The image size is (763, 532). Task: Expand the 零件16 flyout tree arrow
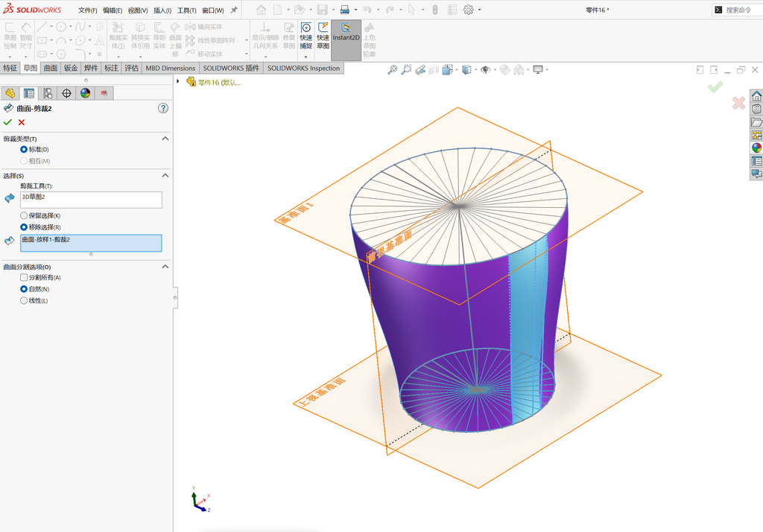(178, 81)
